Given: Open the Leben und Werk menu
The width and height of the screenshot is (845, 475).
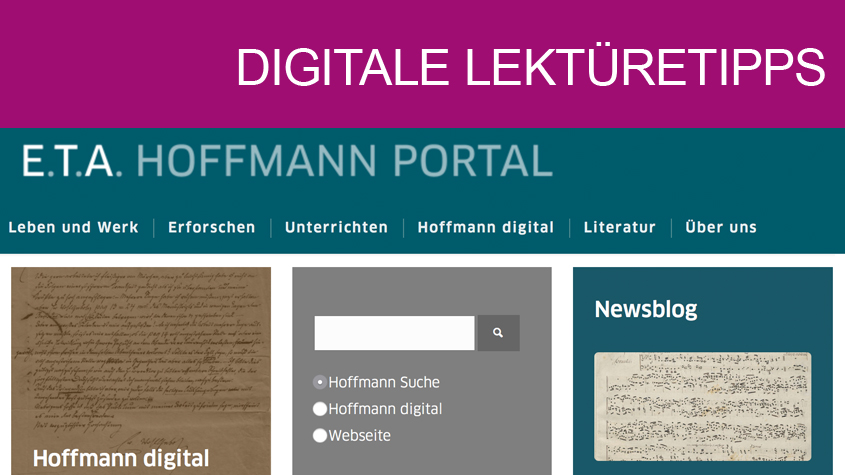Looking at the screenshot, I should (x=73, y=228).
